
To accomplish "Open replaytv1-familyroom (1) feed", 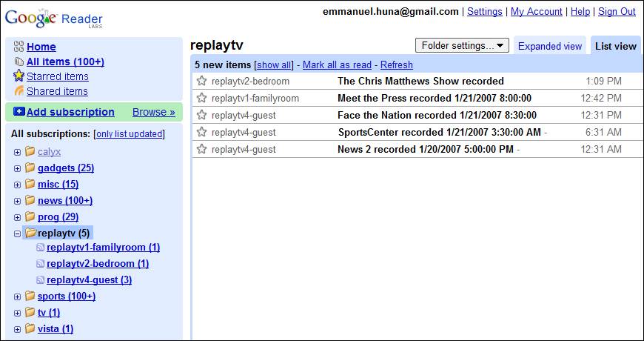I will pyautogui.click(x=103, y=247).
